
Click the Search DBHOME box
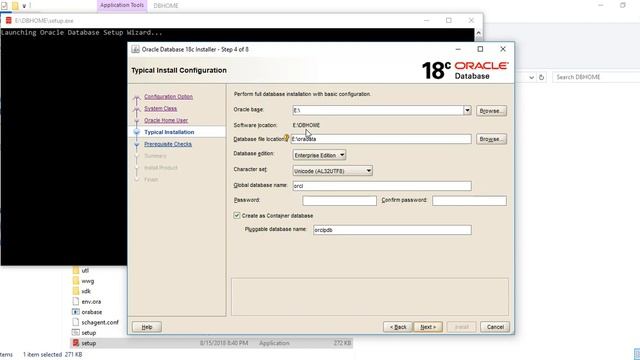tap(596, 77)
